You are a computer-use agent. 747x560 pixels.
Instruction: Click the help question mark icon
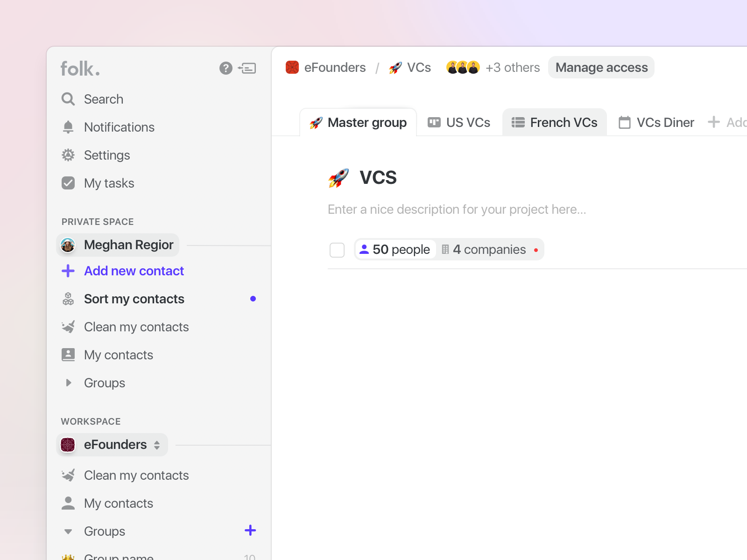(226, 69)
